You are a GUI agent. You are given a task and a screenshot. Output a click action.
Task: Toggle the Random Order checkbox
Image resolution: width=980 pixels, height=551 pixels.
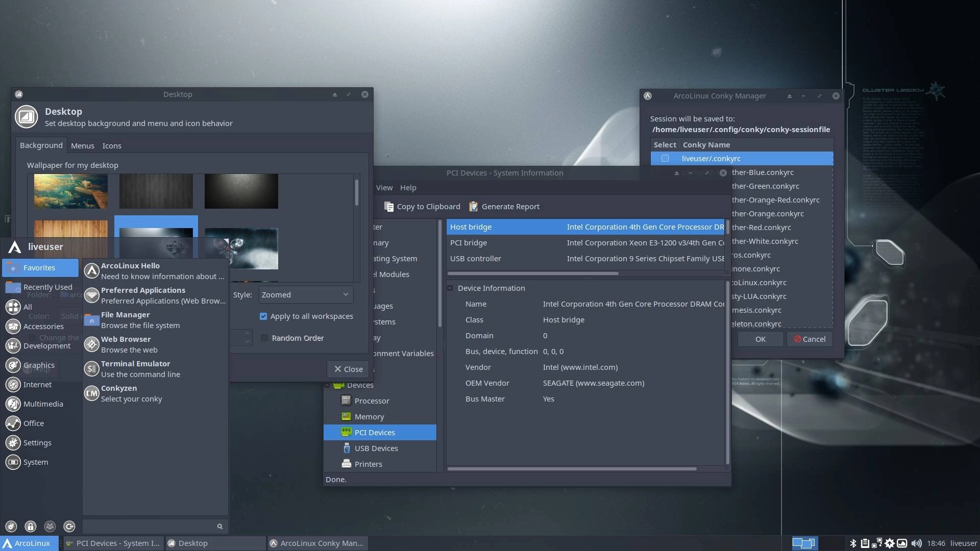tap(264, 338)
